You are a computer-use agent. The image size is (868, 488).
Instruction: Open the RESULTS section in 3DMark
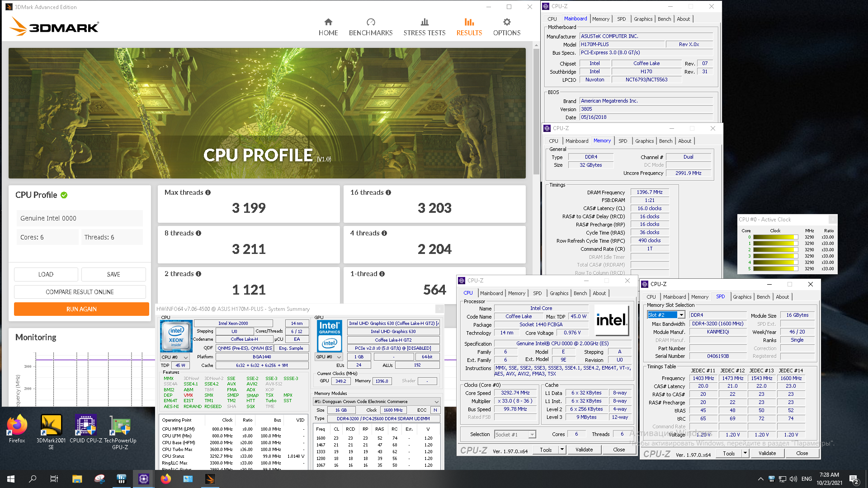coord(469,27)
